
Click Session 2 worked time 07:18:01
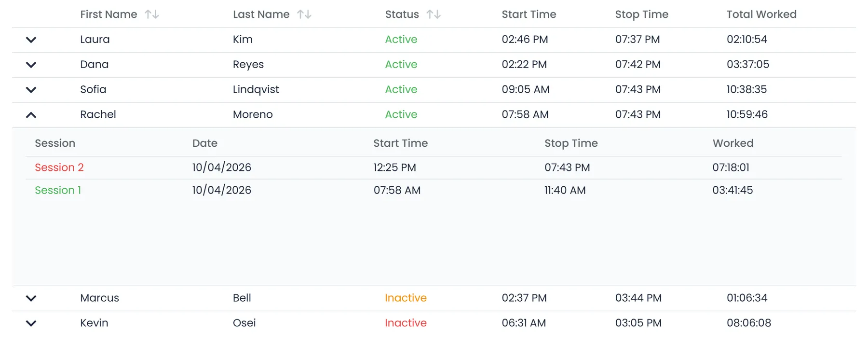(x=731, y=168)
